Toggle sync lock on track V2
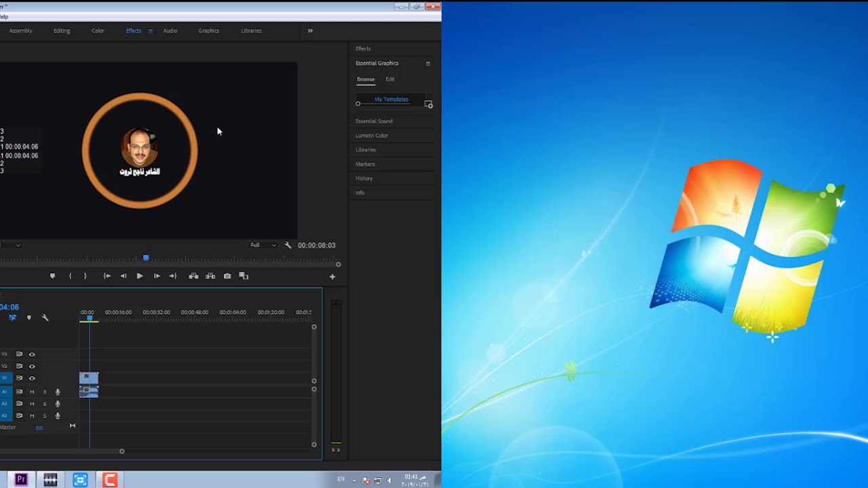The image size is (868, 488). [19, 366]
